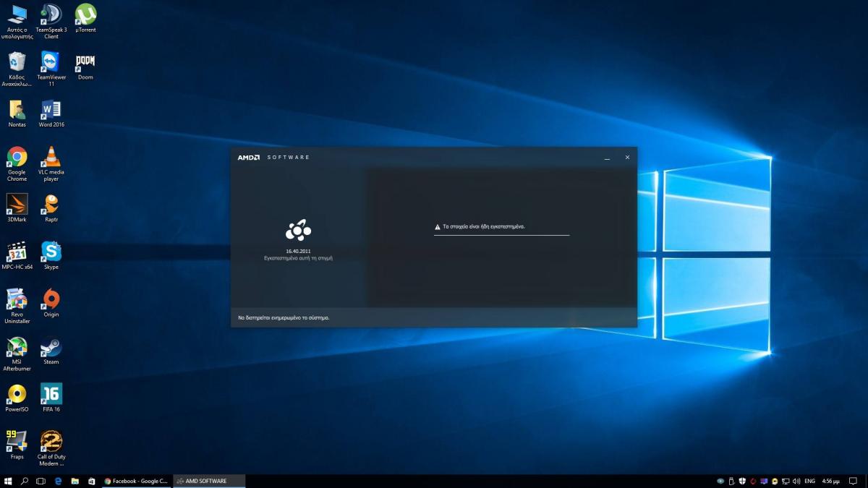Click the AMD Software installer component icon
The height and width of the screenshot is (488, 868).
(x=298, y=231)
